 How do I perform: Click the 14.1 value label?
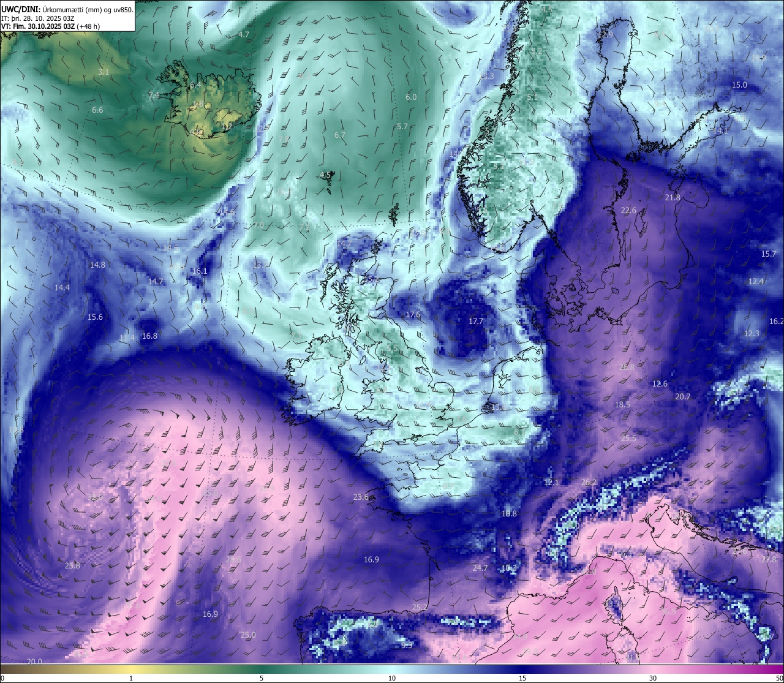coord(721,131)
